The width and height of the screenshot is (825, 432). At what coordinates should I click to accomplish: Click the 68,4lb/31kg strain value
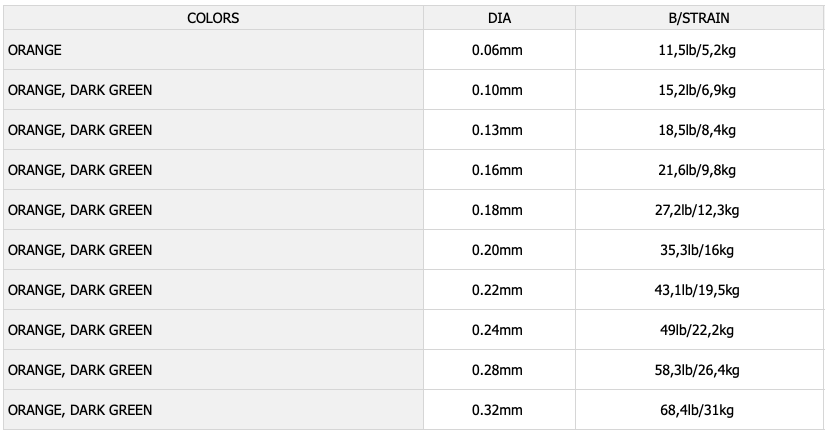[x=697, y=410]
